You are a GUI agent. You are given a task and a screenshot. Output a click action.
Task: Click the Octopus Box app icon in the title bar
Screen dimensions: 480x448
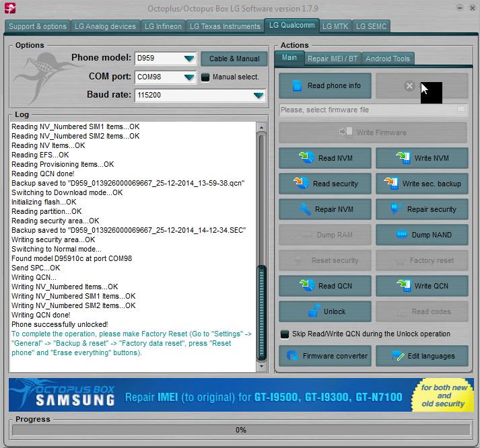click(x=10, y=8)
